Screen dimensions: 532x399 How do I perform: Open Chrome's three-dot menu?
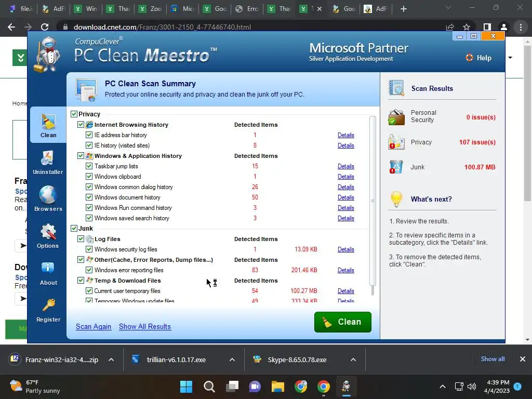click(x=521, y=27)
